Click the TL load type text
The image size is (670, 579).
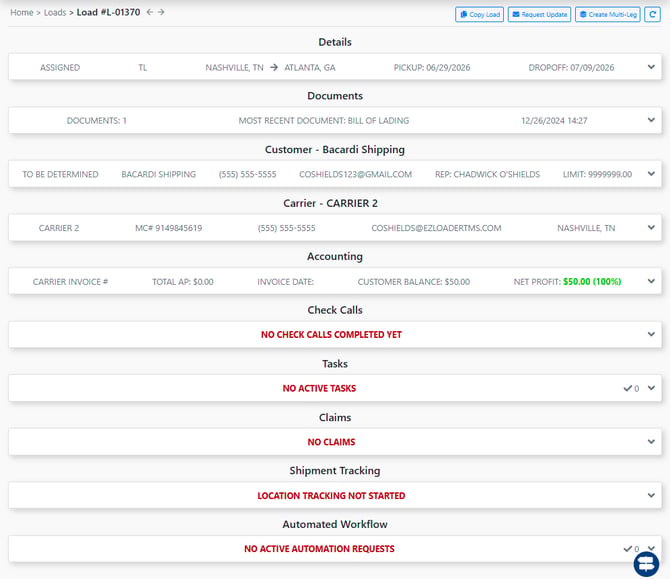[142, 68]
